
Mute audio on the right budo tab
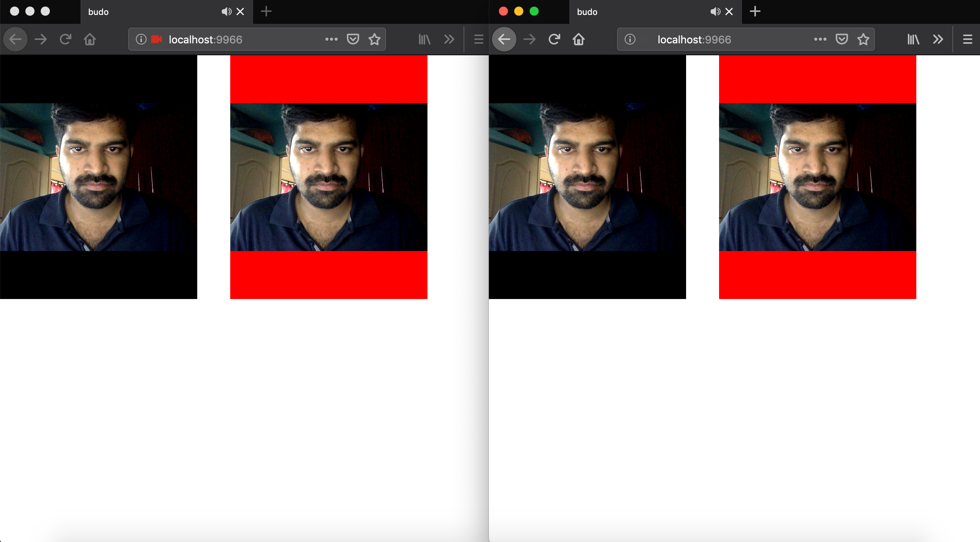click(715, 12)
